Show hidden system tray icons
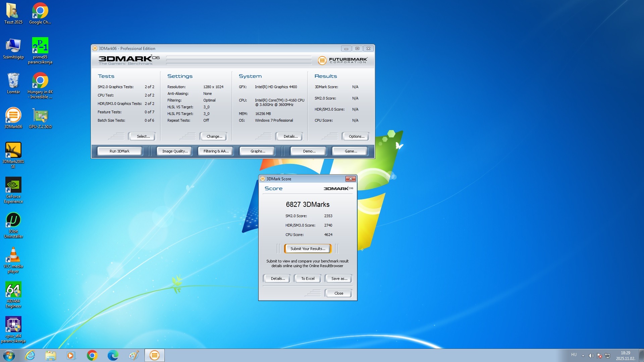 (x=583, y=356)
